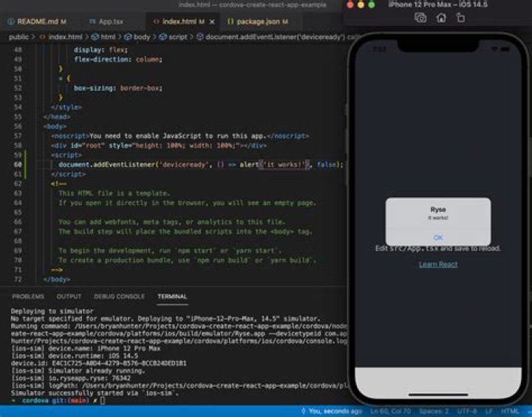Rotate the iPhone simulator device
Image resolution: width=532 pixels, height=417 pixels.
460,18
